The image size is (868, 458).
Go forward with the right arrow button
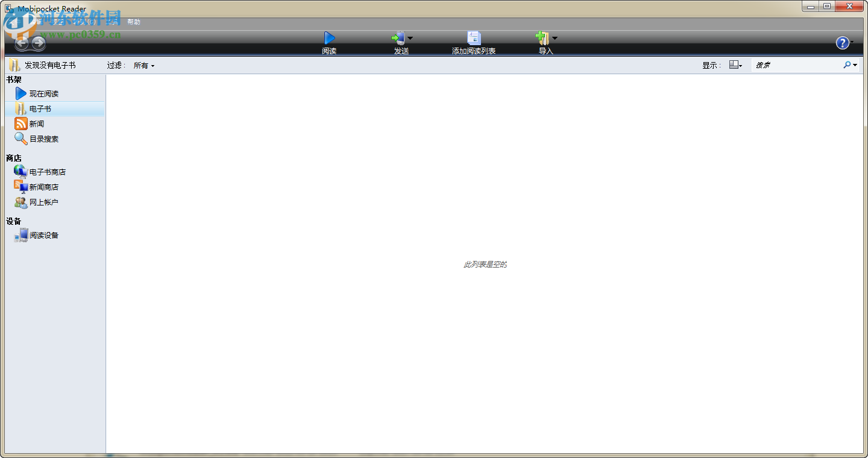(39, 43)
